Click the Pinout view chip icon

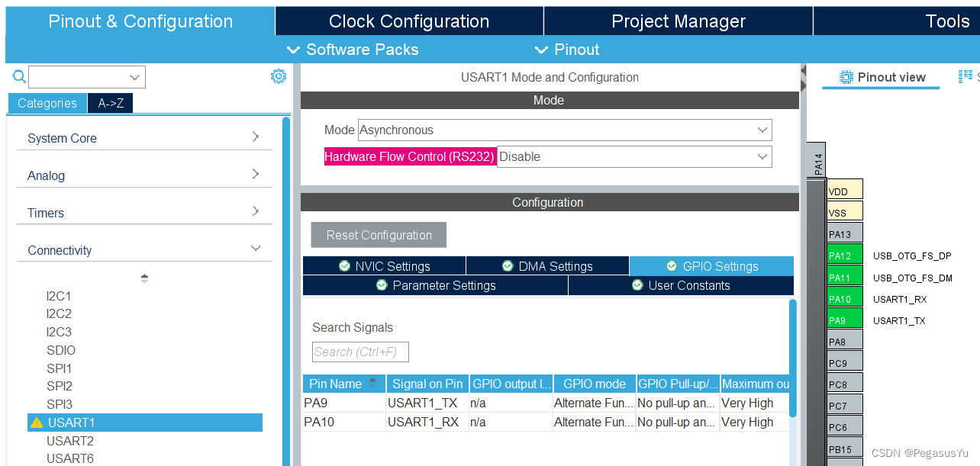(x=846, y=77)
